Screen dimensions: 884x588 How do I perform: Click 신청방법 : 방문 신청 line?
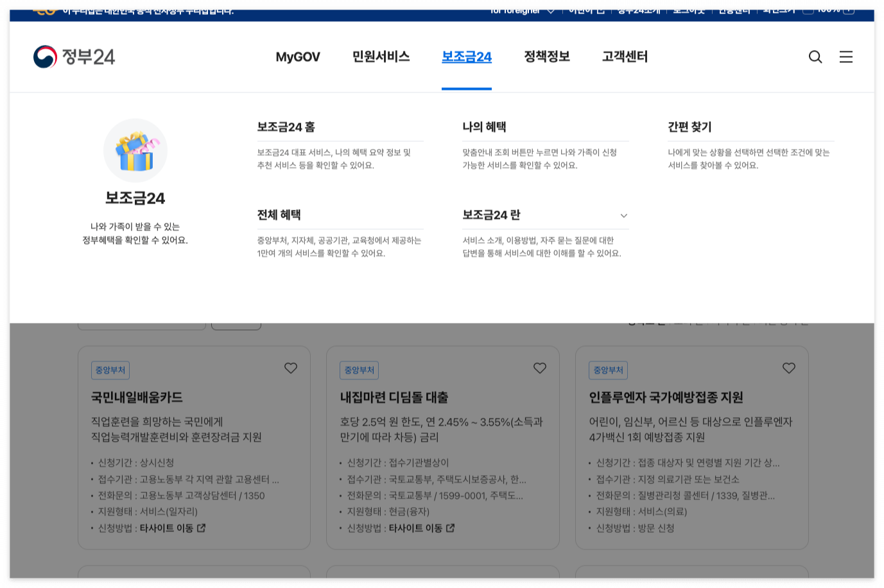pyautogui.click(x=635, y=528)
